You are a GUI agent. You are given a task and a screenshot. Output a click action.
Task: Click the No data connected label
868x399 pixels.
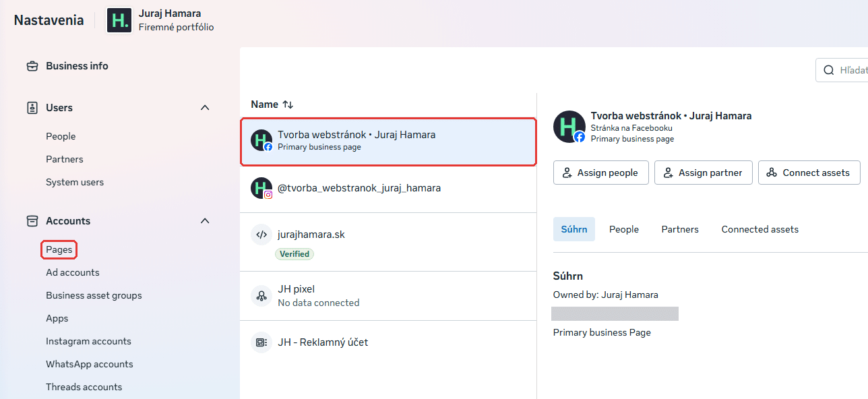pos(318,303)
